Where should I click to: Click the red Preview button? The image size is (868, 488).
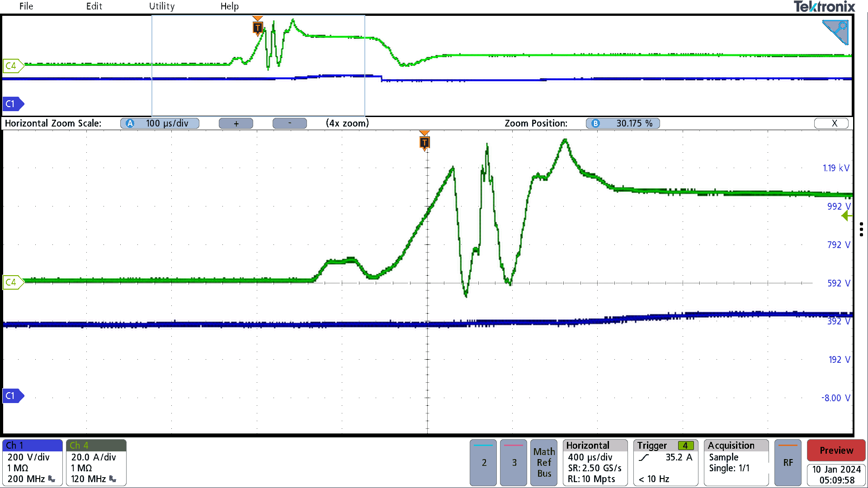pyautogui.click(x=836, y=450)
